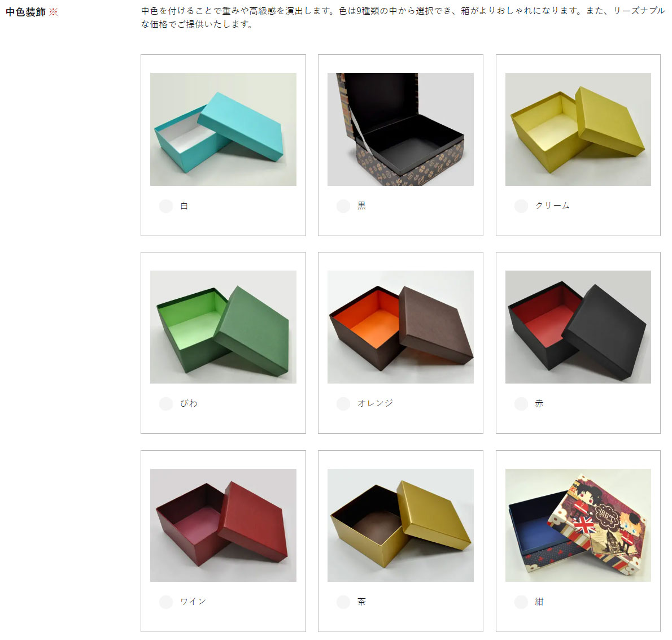Click the green box with light green interior

coord(223,326)
